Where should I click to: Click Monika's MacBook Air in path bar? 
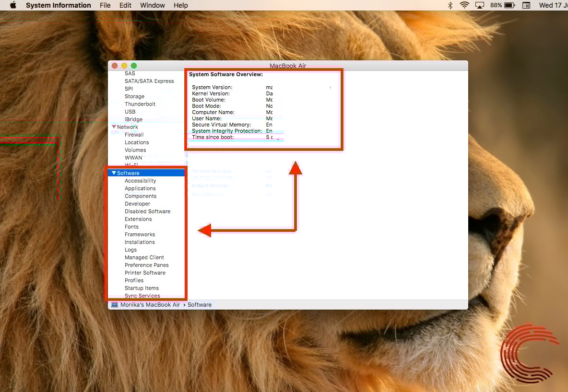click(150, 305)
